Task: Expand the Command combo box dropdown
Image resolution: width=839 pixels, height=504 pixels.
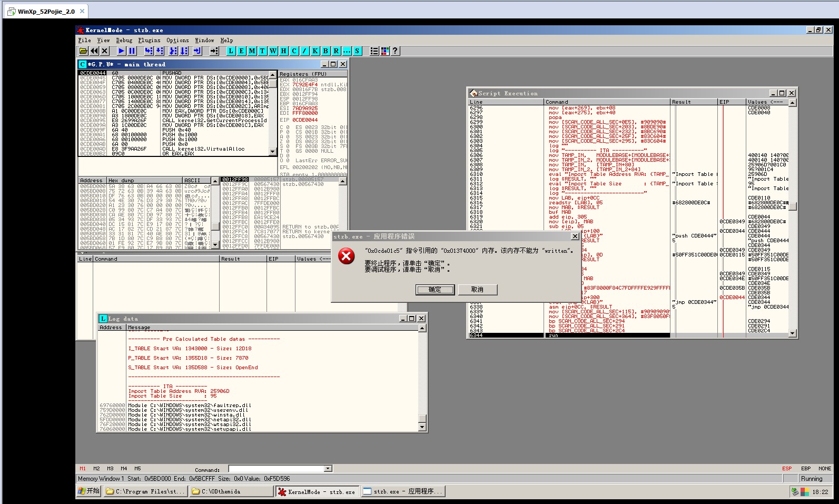Action: pos(328,469)
